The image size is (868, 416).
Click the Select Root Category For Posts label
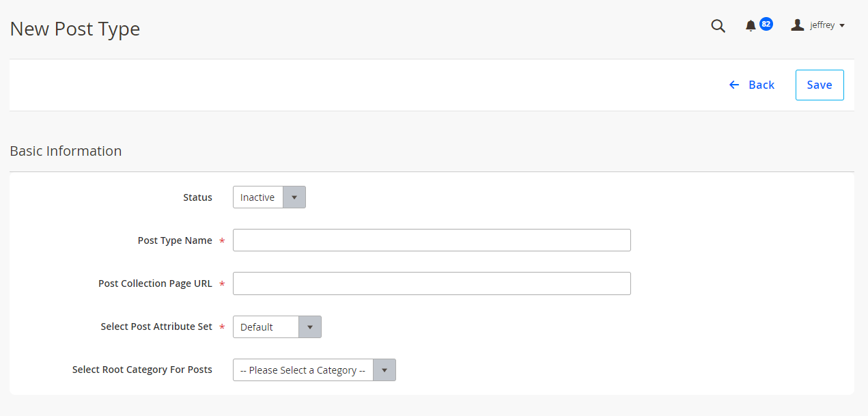pos(142,370)
